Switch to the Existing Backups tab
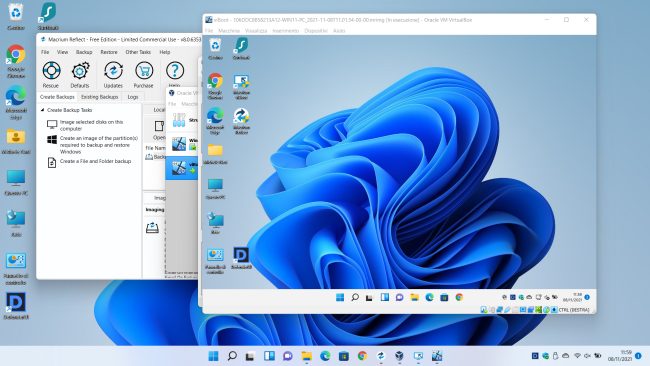 (x=99, y=97)
